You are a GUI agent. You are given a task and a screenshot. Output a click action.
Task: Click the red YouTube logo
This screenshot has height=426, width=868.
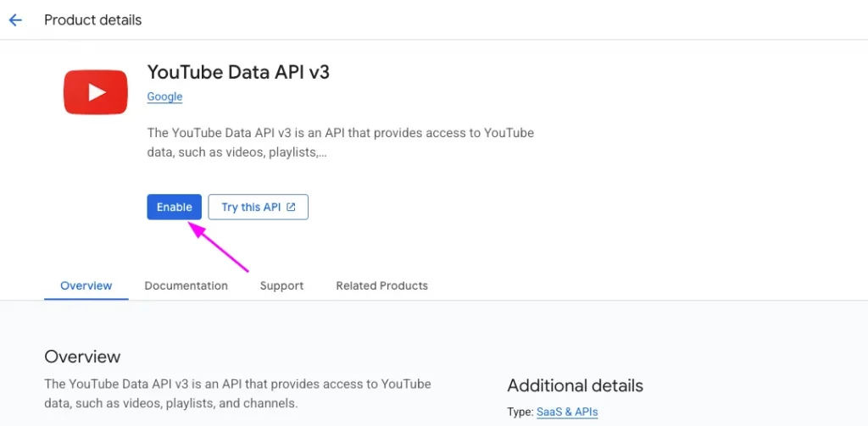pos(96,91)
